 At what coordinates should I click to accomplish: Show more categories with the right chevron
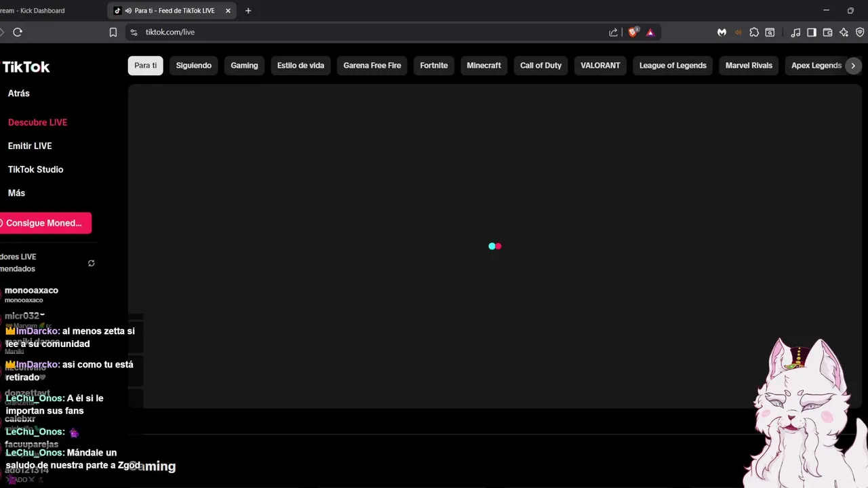853,66
